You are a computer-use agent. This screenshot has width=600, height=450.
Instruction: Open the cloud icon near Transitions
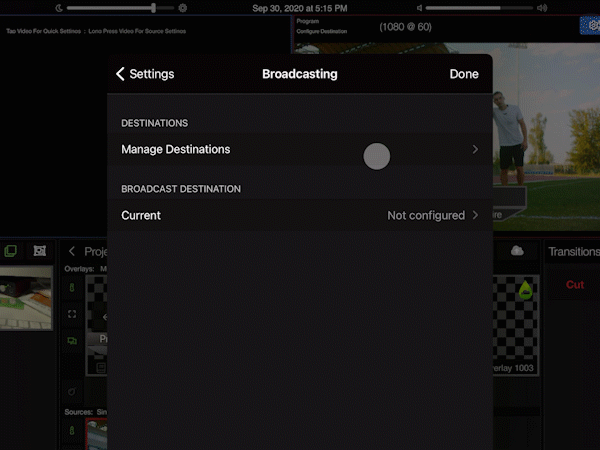[517, 251]
